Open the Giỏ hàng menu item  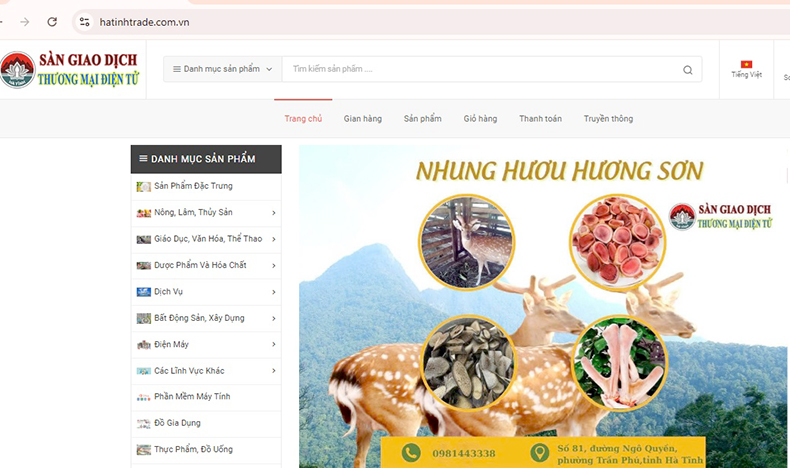(480, 119)
